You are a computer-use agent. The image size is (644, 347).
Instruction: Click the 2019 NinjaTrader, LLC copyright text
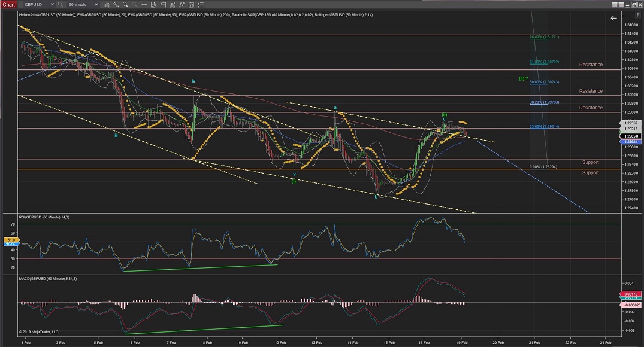tap(38, 332)
